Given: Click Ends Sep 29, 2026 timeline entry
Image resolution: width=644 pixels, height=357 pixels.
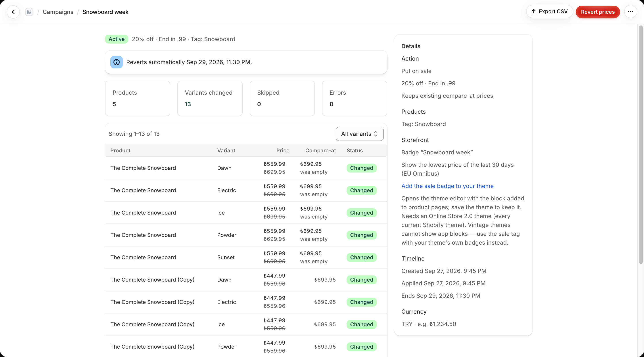Looking at the screenshot, I should click(x=441, y=296).
